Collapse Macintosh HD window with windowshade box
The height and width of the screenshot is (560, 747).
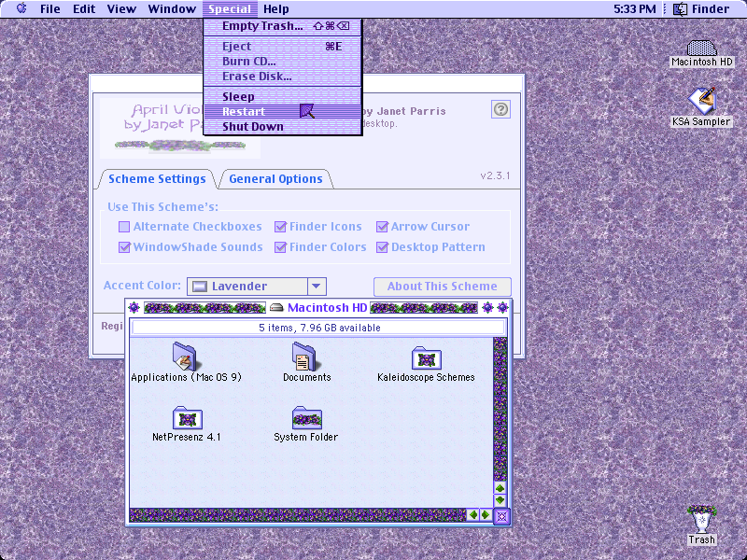pyautogui.click(x=502, y=308)
